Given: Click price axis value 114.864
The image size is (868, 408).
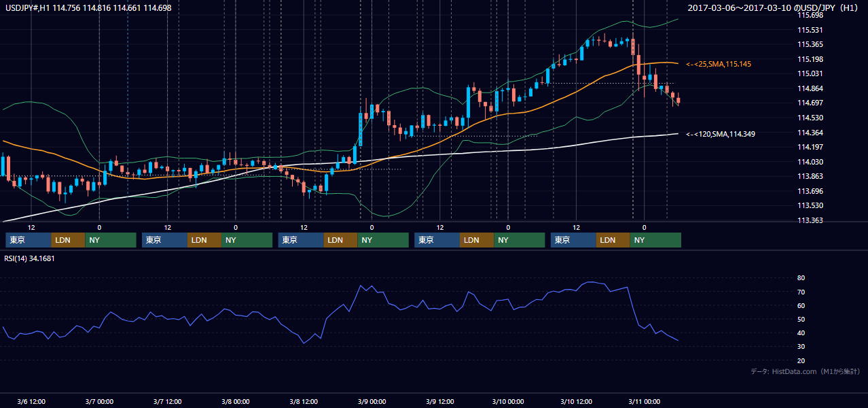Looking at the screenshot, I should [810, 88].
